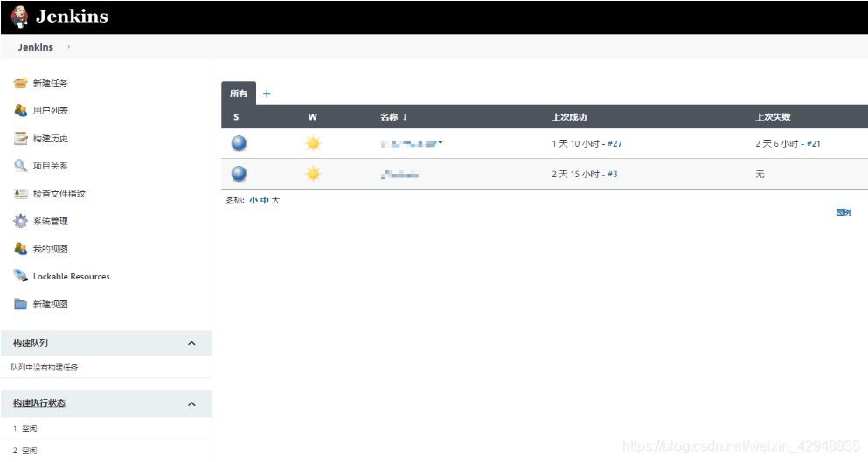Click the '2 天 15 小时' success time

[576, 175]
